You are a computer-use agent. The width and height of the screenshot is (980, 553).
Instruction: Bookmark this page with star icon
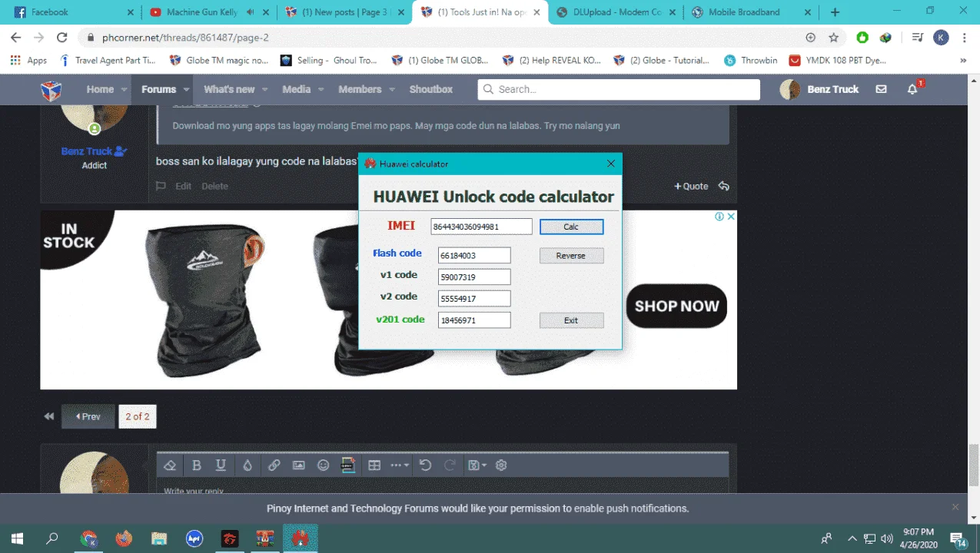[x=833, y=38]
